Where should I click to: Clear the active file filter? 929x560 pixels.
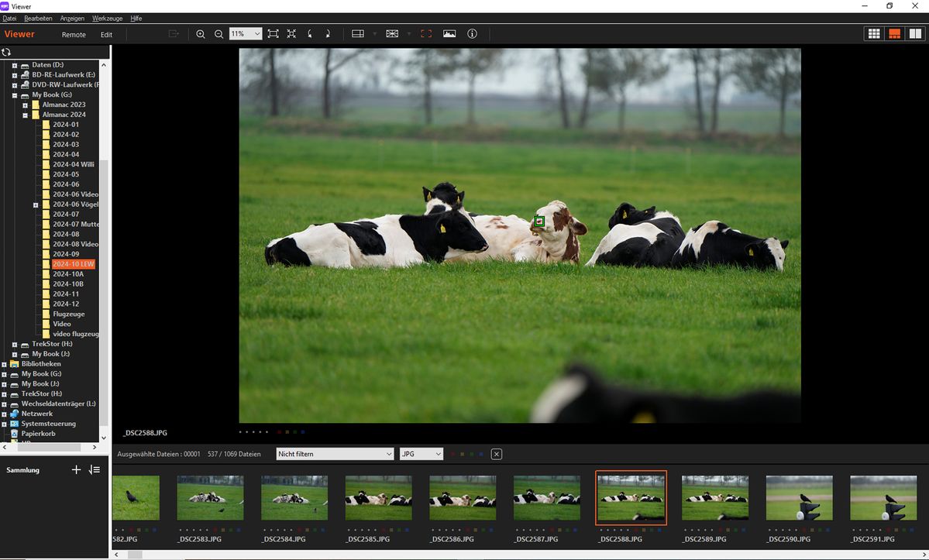[x=496, y=454]
